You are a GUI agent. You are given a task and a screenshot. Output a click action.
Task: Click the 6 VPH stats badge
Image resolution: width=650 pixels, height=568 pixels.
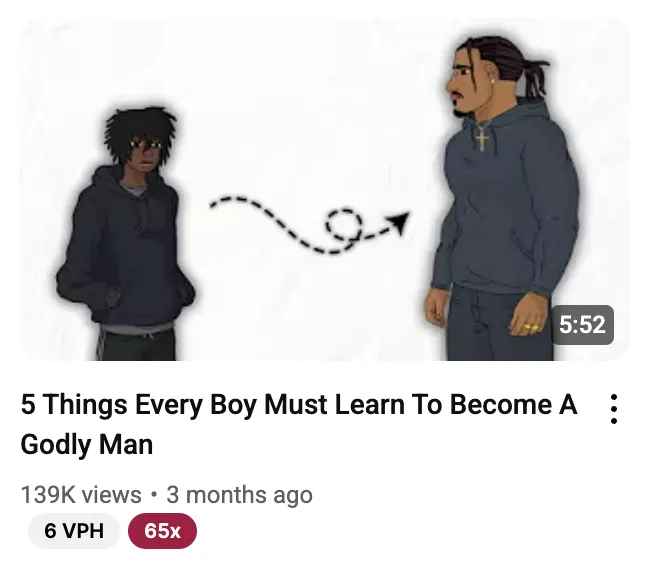pyautogui.click(x=74, y=531)
